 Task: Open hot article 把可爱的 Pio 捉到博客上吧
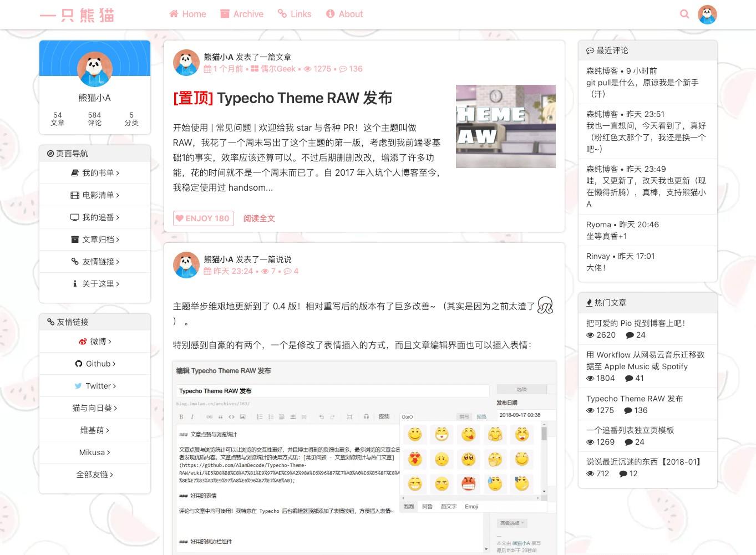pos(636,323)
